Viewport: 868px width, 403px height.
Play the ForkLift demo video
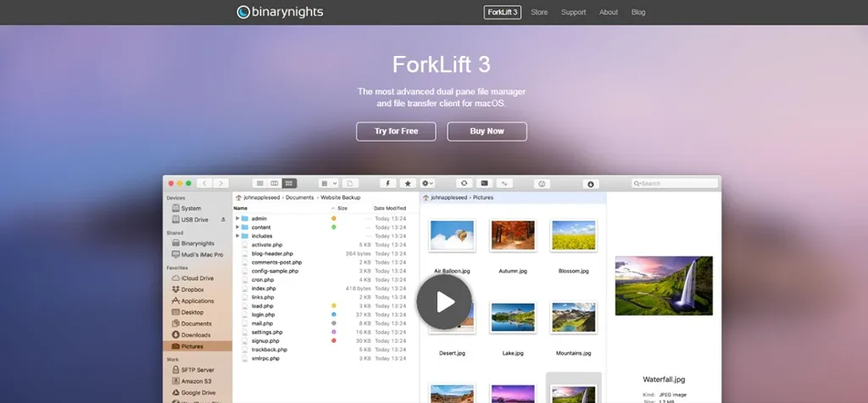click(x=444, y=301)
